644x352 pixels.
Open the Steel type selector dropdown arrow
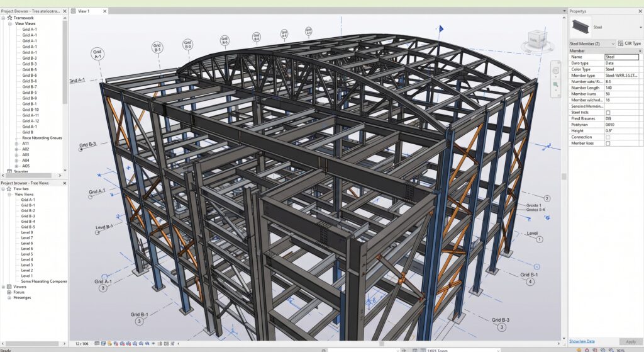pyautogui.click(x=640, y=27)
